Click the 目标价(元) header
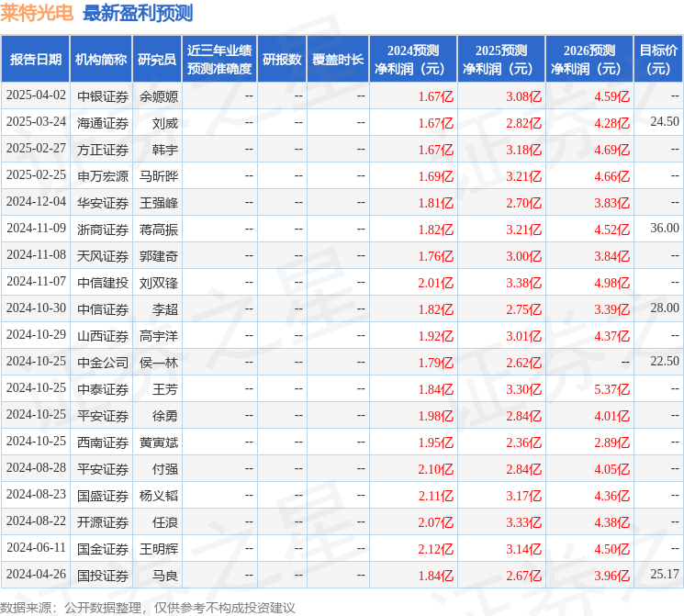684x616 pixels. [x=658, y=60]
